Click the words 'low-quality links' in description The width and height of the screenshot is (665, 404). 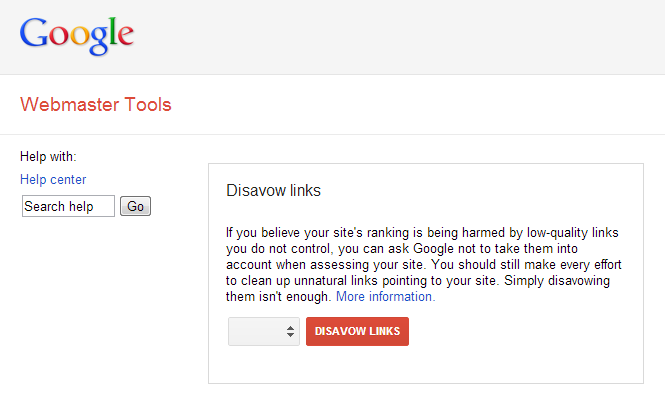[x=573, y=232]
